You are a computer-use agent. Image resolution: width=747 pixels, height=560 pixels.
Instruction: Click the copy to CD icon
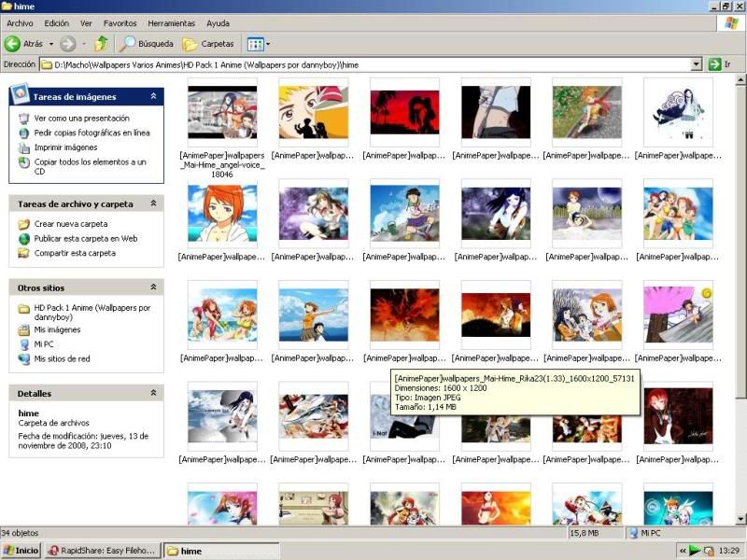pos(24,162)
